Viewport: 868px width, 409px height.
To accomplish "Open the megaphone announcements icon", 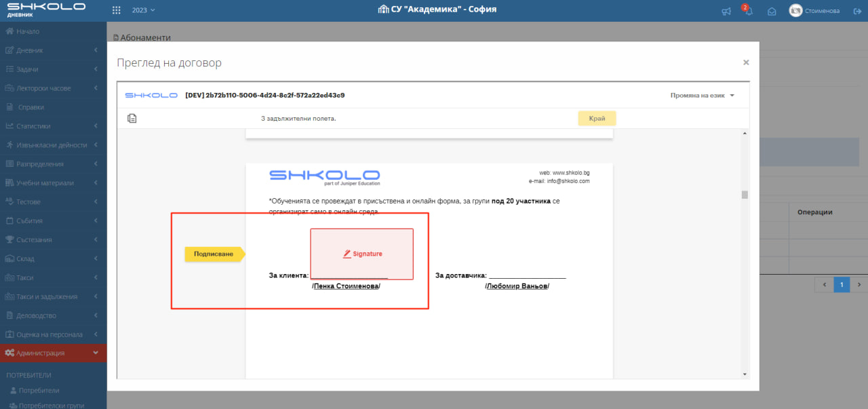I will (726, 11).
